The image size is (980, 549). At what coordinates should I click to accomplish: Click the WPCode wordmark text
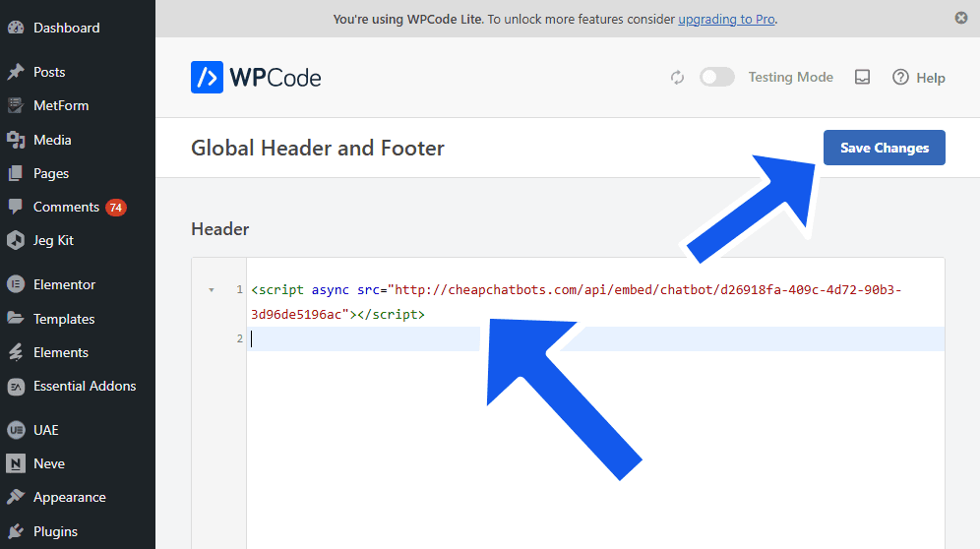coord(275,78)
